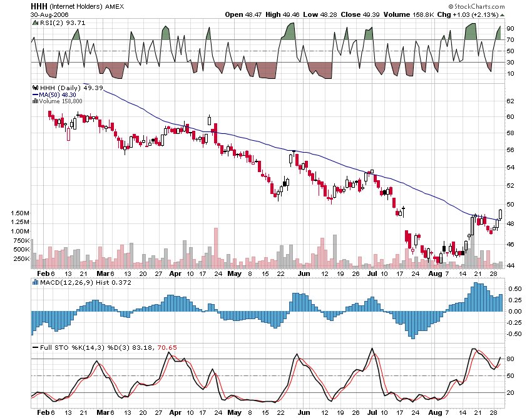
Task: Click the Open 48.47 value
Action: coord(243,14)
